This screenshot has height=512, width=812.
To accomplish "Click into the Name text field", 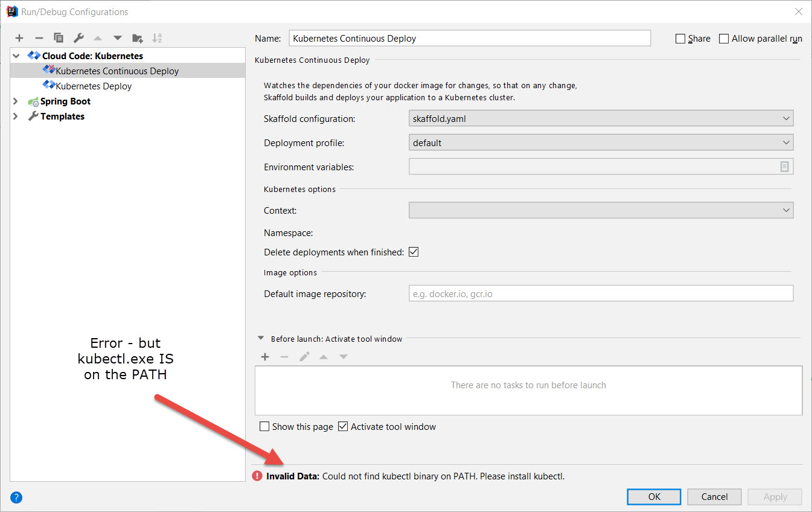I will click(x=470, y=38).
